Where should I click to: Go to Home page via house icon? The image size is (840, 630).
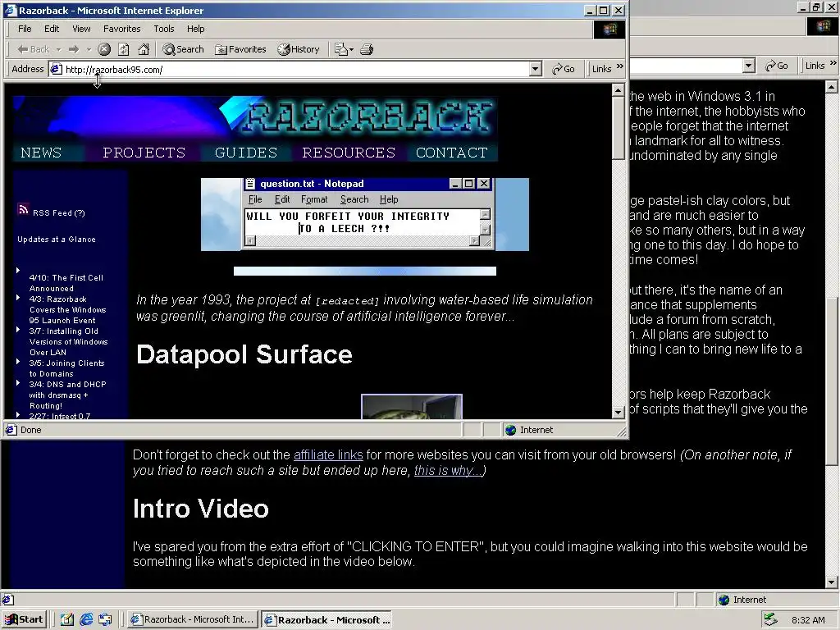(x=144, y=49)
